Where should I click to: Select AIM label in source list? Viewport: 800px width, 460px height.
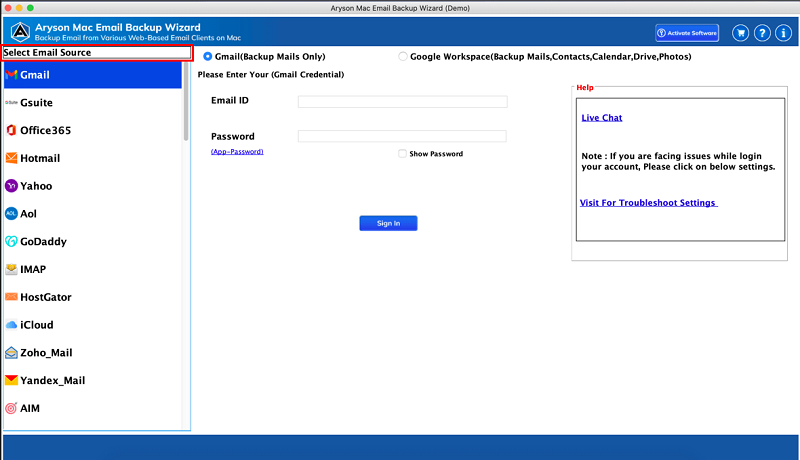point(30,408)
